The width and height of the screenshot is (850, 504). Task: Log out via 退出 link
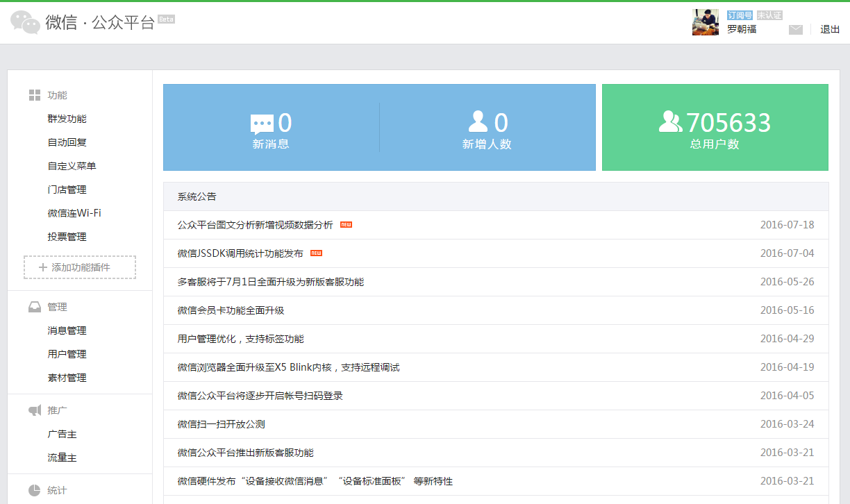pyautogui.click(x=830, y=29)
